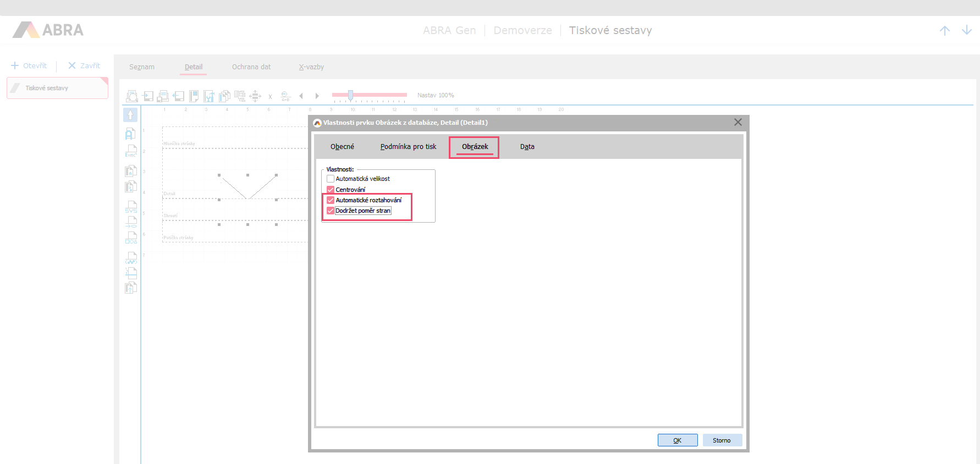Open the Ochrana dat tab
The width and height of the screenshot is (980, 464).
pyautogui.click(x=251, y=67)
